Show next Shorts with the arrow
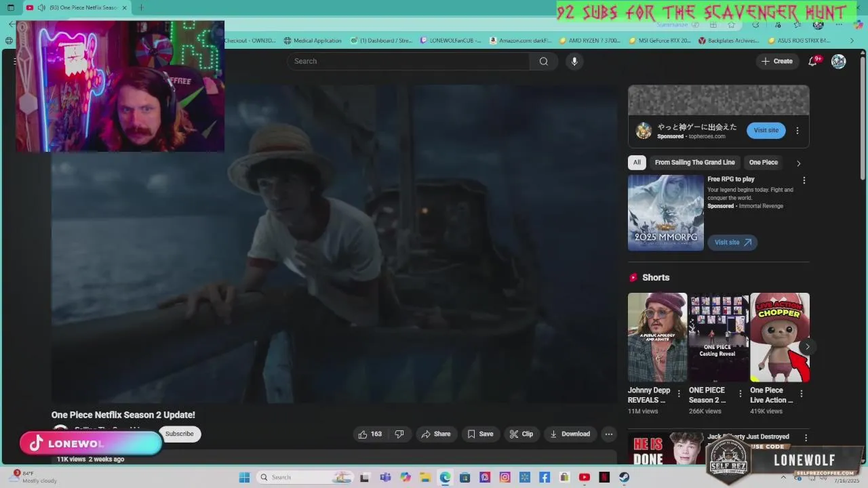Viewport: 868px width, 488px height. click(x=807, y=346)
